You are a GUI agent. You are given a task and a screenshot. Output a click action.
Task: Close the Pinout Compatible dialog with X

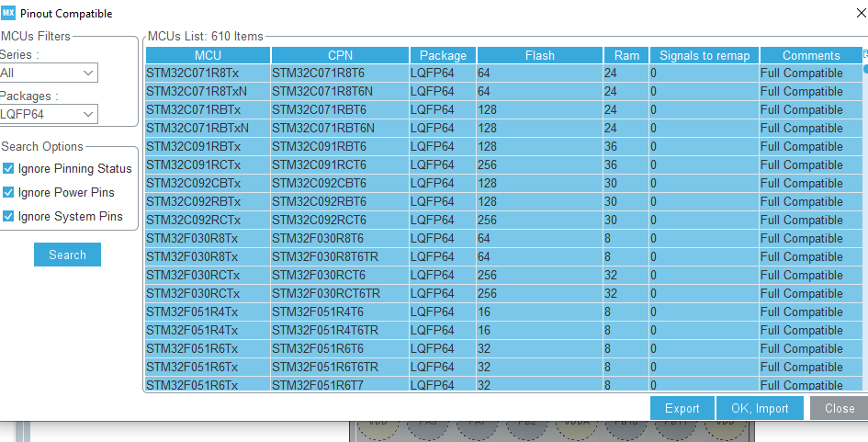862,13
